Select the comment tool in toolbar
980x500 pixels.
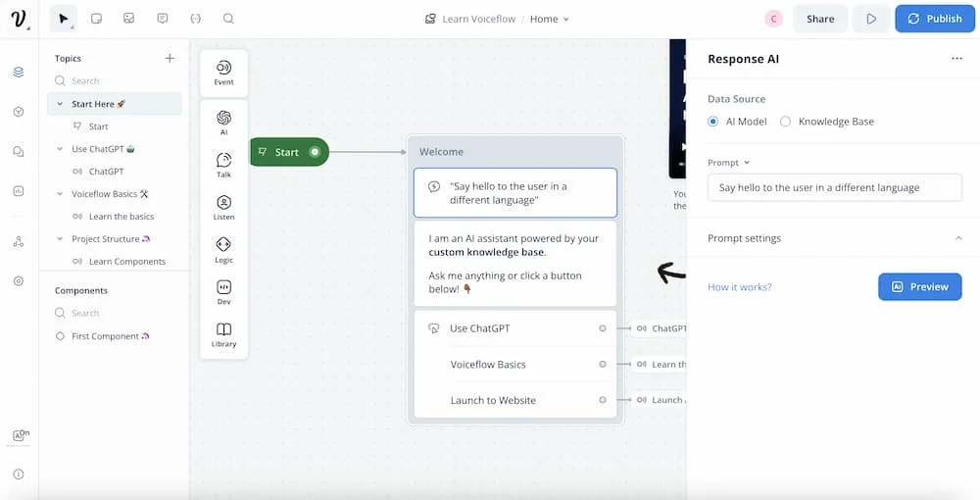click(163, 19)
